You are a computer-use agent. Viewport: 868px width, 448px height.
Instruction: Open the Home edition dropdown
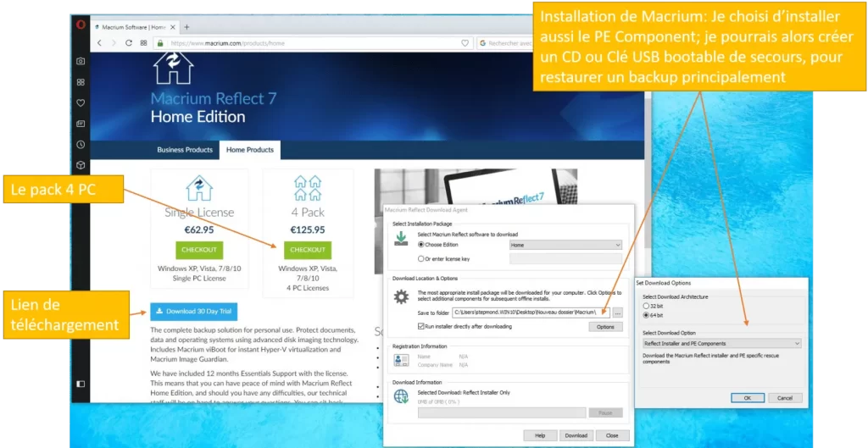(x=565, y=245)
